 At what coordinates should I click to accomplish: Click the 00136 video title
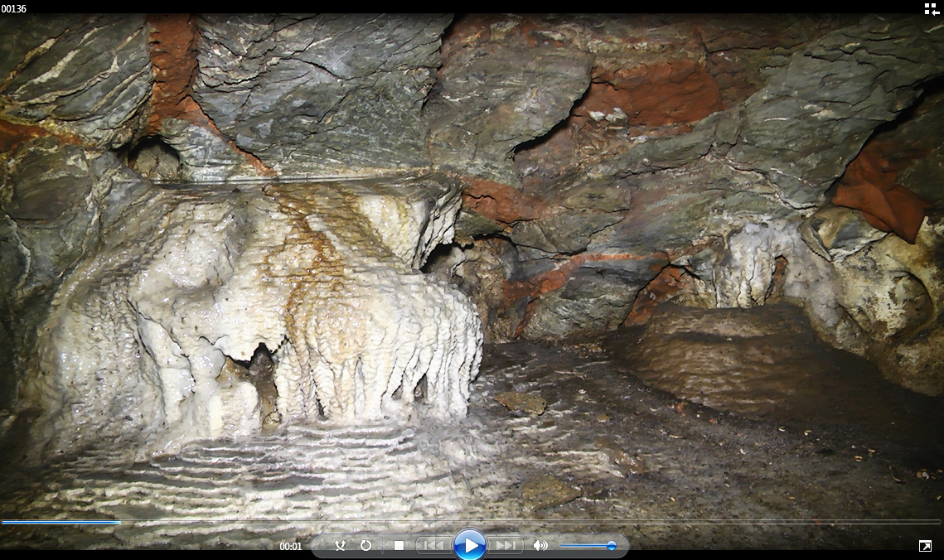(x=14, y=9)
